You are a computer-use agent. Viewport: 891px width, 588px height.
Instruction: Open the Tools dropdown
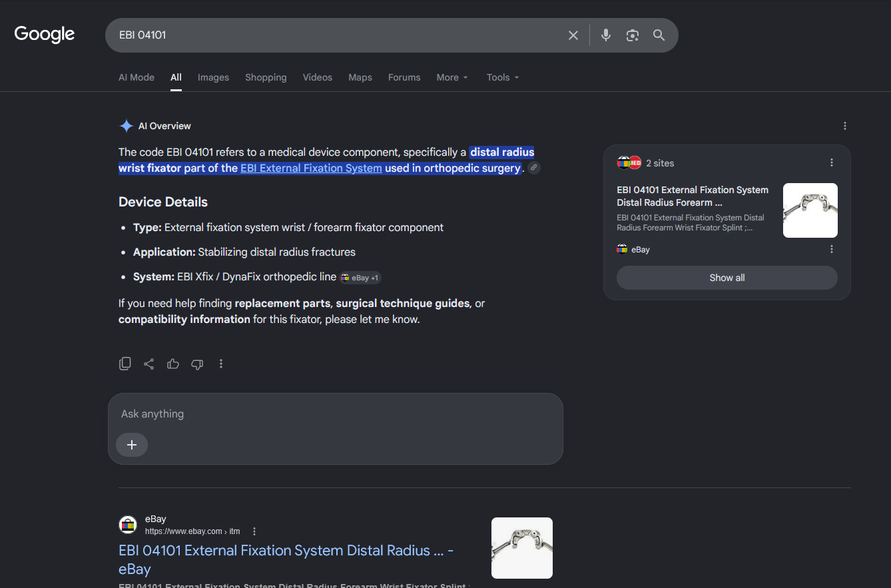[x=503, y=77]
